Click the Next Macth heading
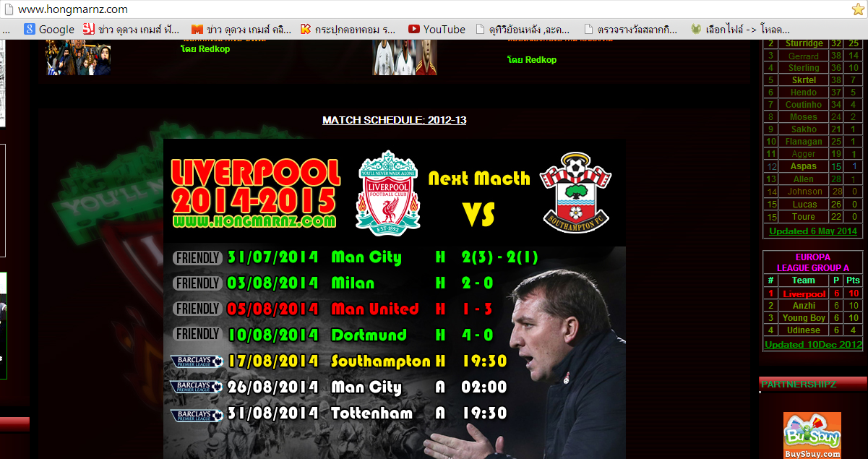This screenshot has height=459, width=868. point(479,178)
